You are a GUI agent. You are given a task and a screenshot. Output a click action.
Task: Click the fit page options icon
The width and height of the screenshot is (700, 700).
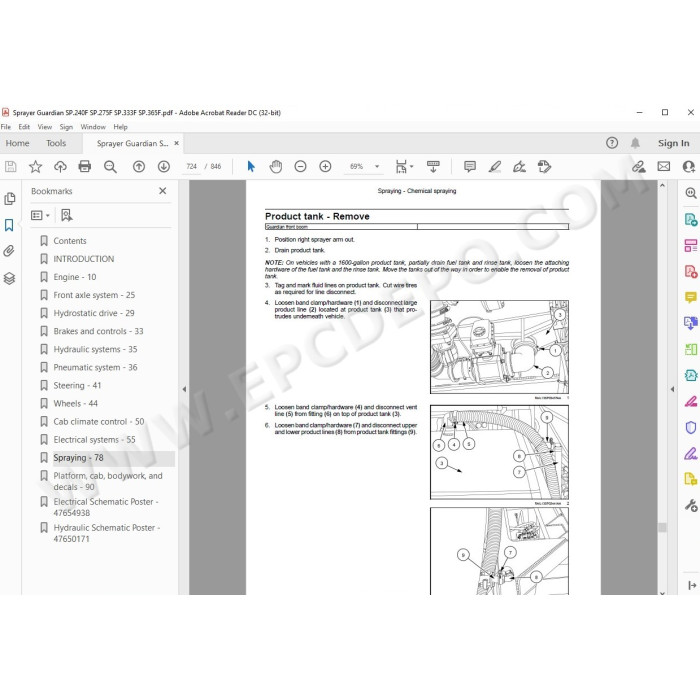(x=401, y=167)
